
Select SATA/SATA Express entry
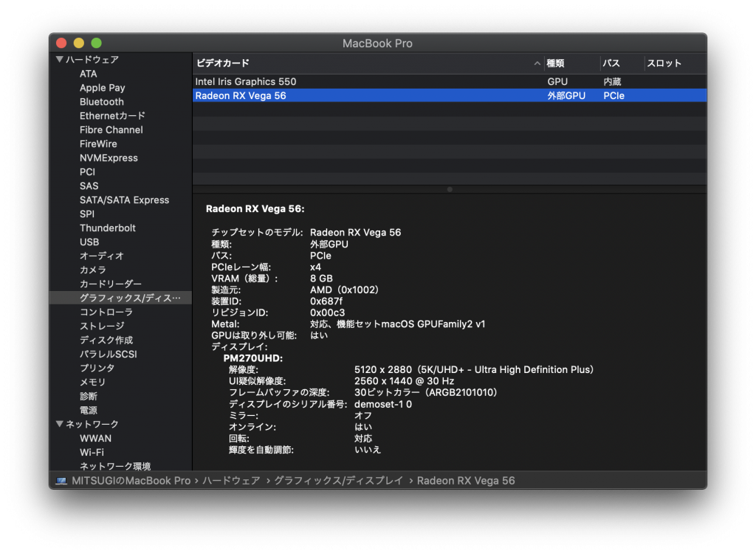[124, 199]
